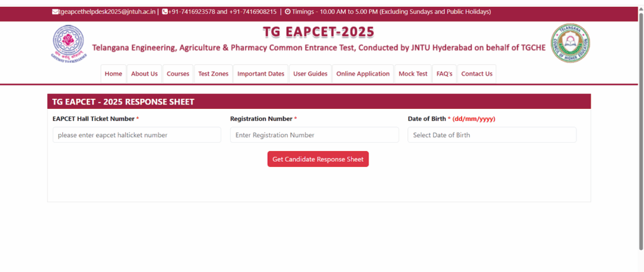Viewport: 644px width, 272px height.
Task: Open the Home menu item
Action: point(113,74)
